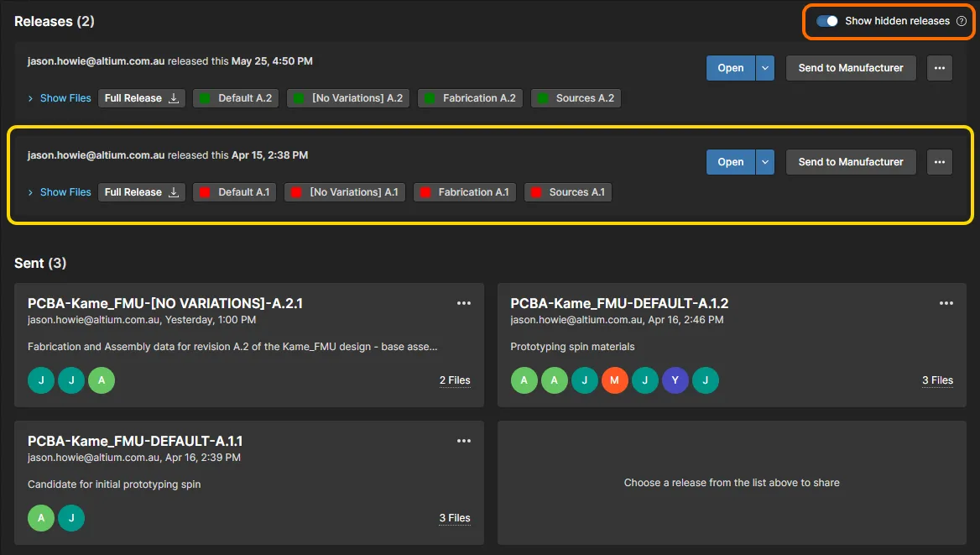
Task: Click 3 Files link on A.1.2 card
Action: 937,380
